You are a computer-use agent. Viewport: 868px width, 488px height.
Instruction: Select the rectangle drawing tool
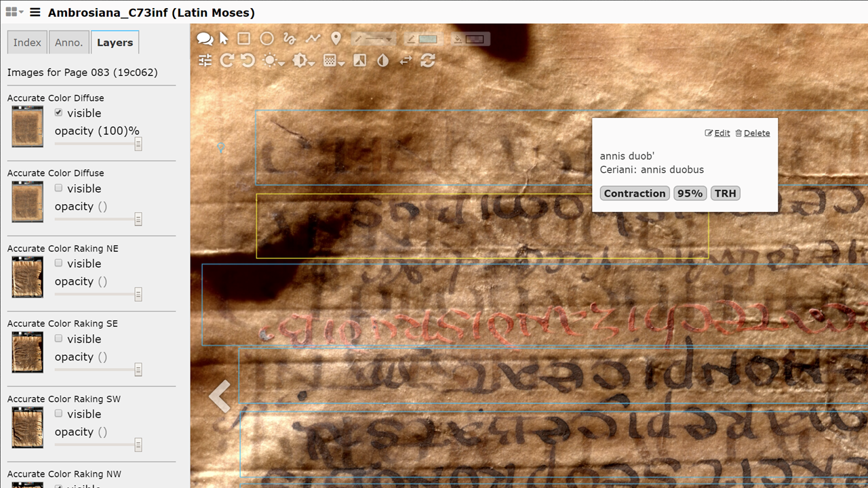[x=244, y=39]
